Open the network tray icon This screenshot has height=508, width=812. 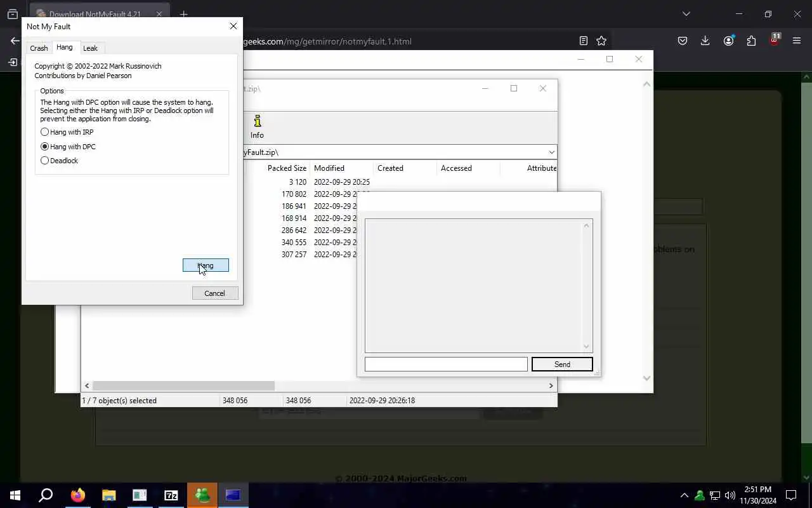pyautogui.click(x=714, y=495)
